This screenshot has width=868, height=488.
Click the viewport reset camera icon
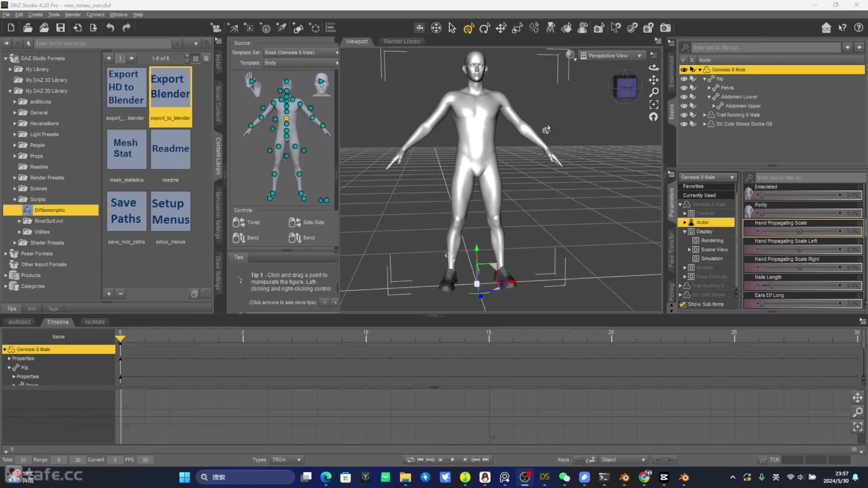coord(654,117)
